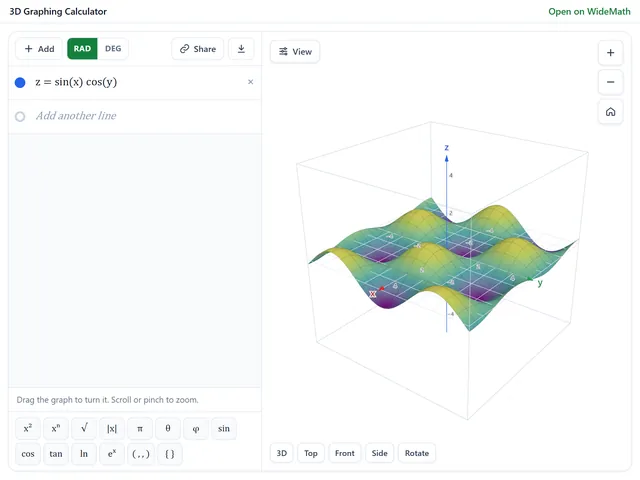
Task: Start auto Rotate of the graph
Action: (x=417, y=453)
